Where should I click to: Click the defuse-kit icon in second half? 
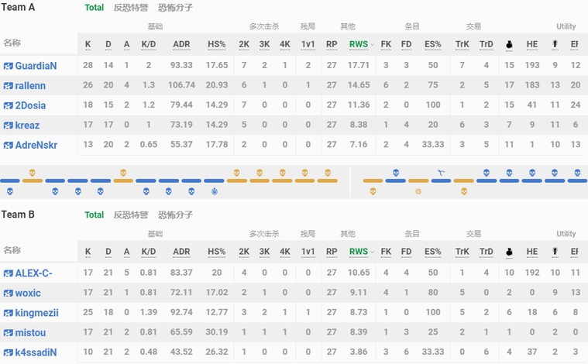(x=441, y=173)
